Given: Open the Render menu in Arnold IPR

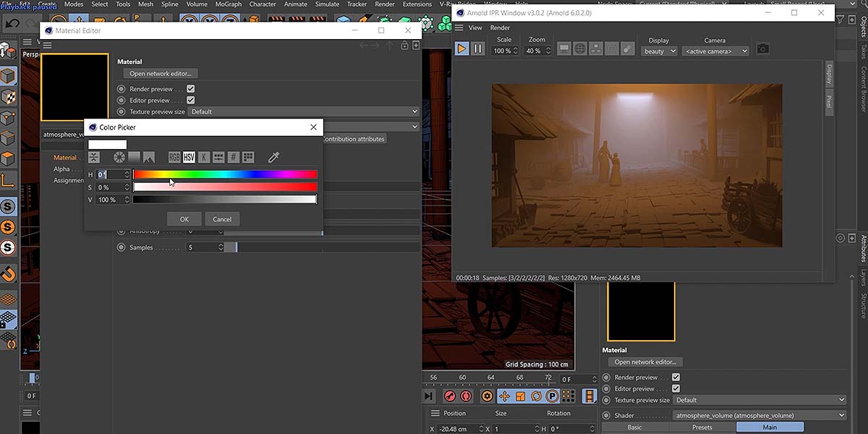Looking at the screenshot, I should pyautogui.click(x=501, y=28).
